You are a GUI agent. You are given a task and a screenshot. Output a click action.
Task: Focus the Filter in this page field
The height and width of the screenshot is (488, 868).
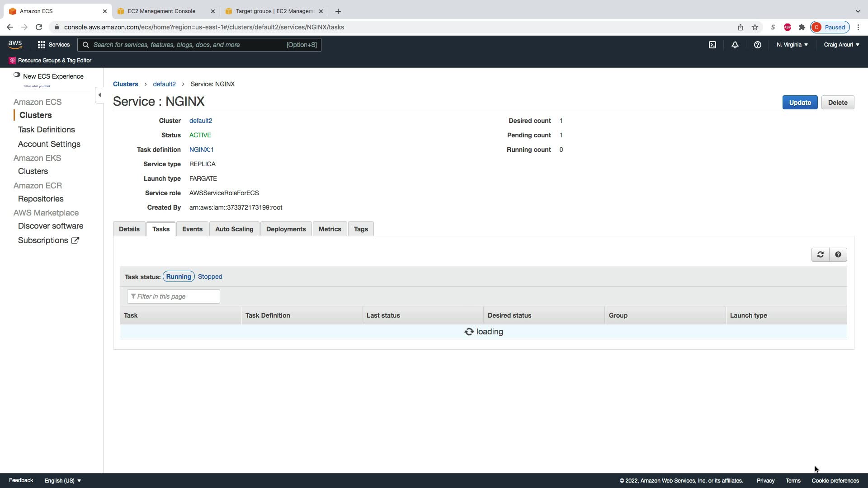[174, 296]
